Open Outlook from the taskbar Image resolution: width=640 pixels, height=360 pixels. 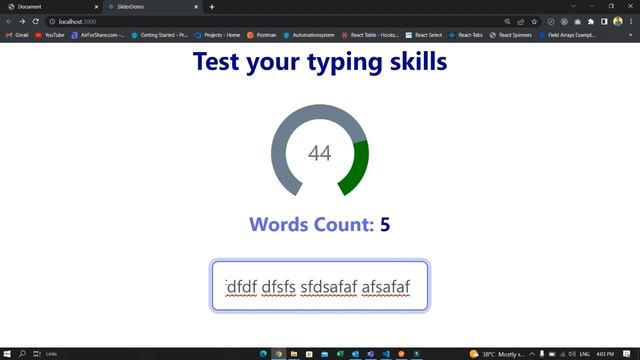[355, 354]
